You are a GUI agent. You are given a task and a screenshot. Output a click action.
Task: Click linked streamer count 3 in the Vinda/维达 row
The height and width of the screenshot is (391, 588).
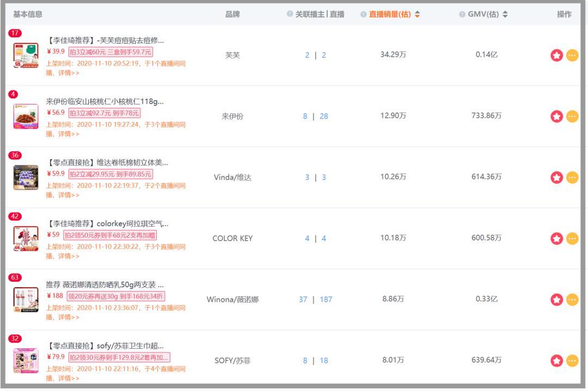tap(307, 177)
